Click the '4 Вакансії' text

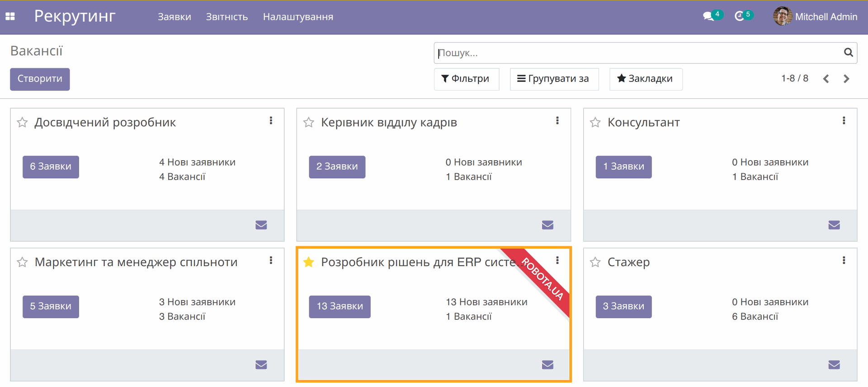[182, 177]
